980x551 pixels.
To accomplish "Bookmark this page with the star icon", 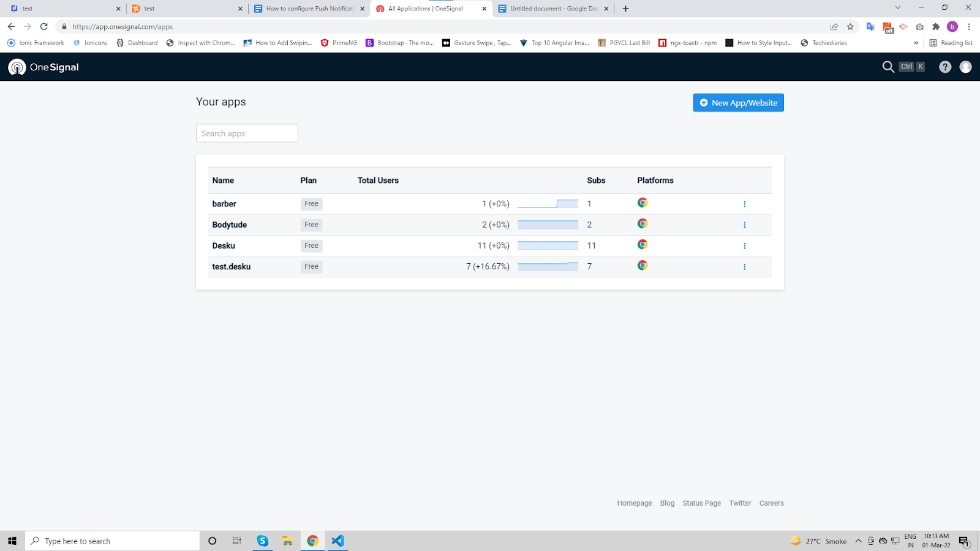I will pyautogui.click(x=850, y=26).
